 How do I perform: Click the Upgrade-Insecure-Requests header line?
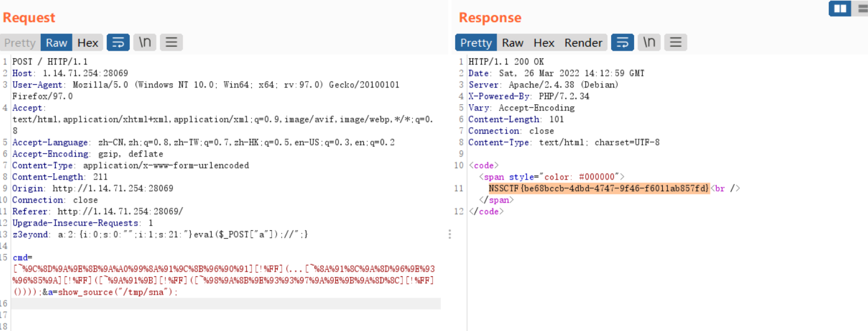[82, 223]
